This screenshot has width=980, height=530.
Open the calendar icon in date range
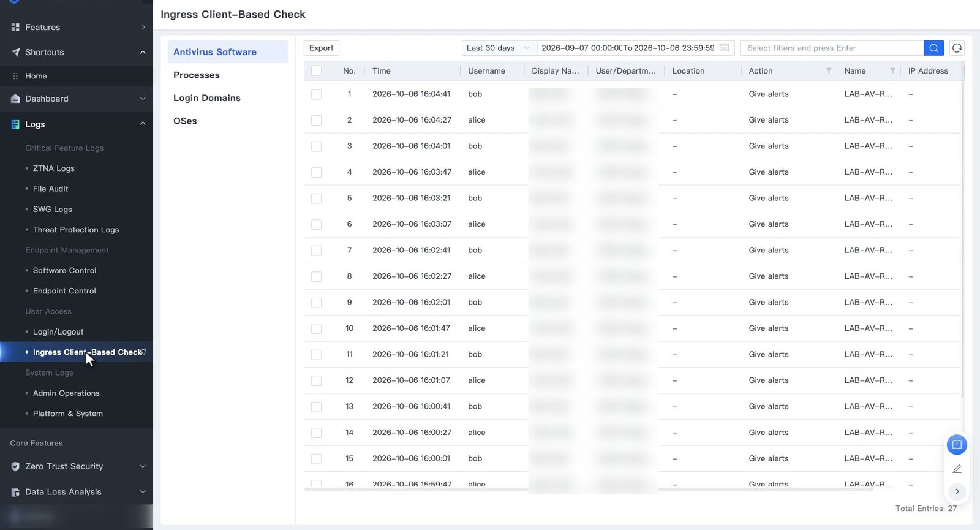click(x=725, y=48)
